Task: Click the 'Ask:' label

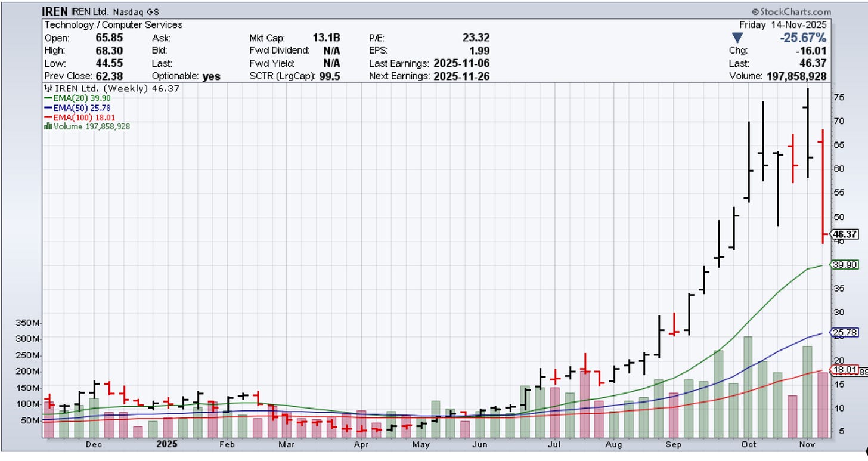Action: pos(162,38)
